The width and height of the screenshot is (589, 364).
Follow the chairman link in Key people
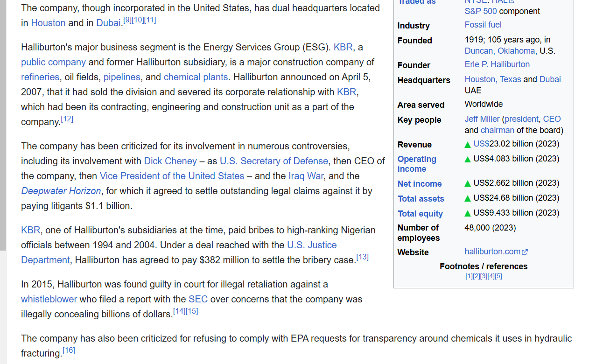point(498,130)
